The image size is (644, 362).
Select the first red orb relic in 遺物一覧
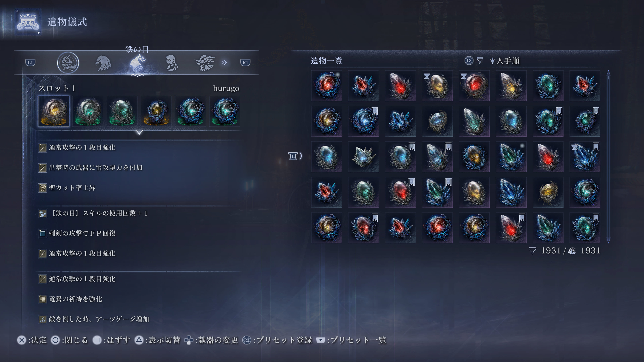click(x=327, y=86)
